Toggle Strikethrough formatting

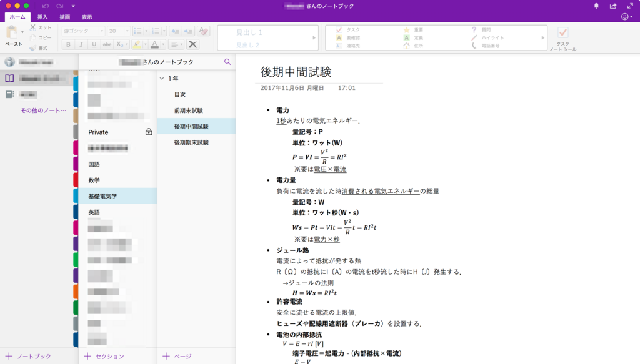pyautogui.click(x=107, y=44)
